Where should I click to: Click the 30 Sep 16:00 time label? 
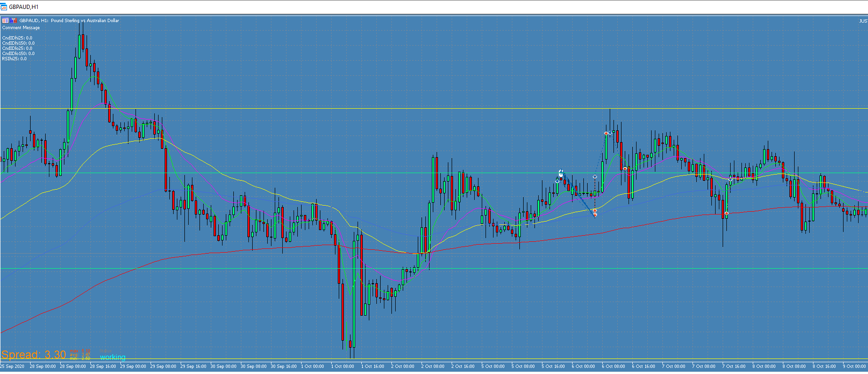click(x=284, y=366)
